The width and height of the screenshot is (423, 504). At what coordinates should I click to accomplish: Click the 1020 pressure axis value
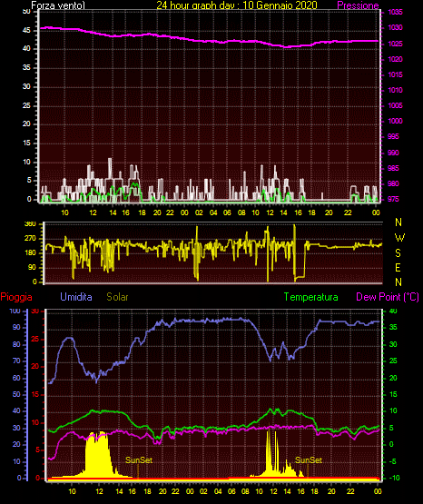coord(395,59)
